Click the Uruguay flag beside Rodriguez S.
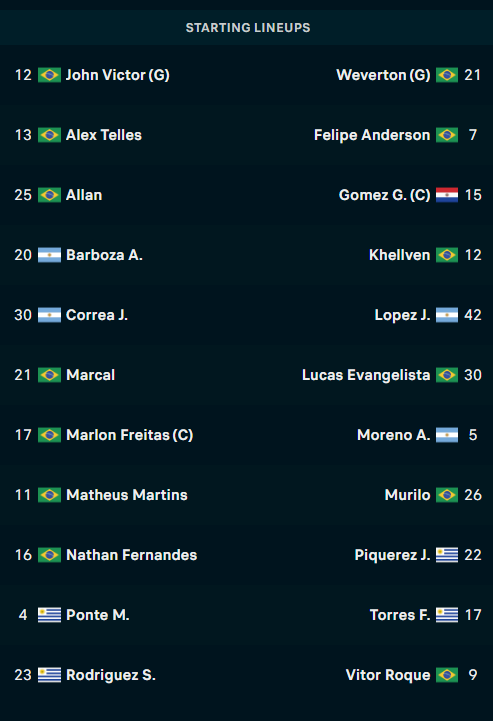This screenshot has height=721, width=493. 49,675
